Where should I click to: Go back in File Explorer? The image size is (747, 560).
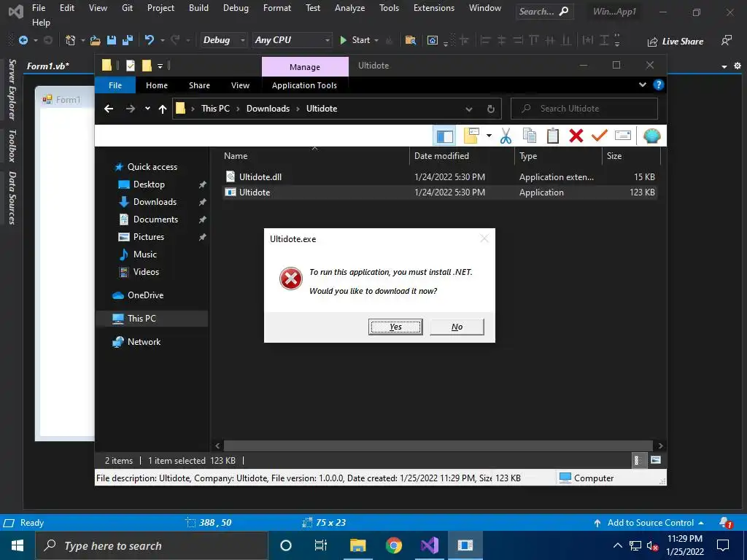tap(109, 109)
